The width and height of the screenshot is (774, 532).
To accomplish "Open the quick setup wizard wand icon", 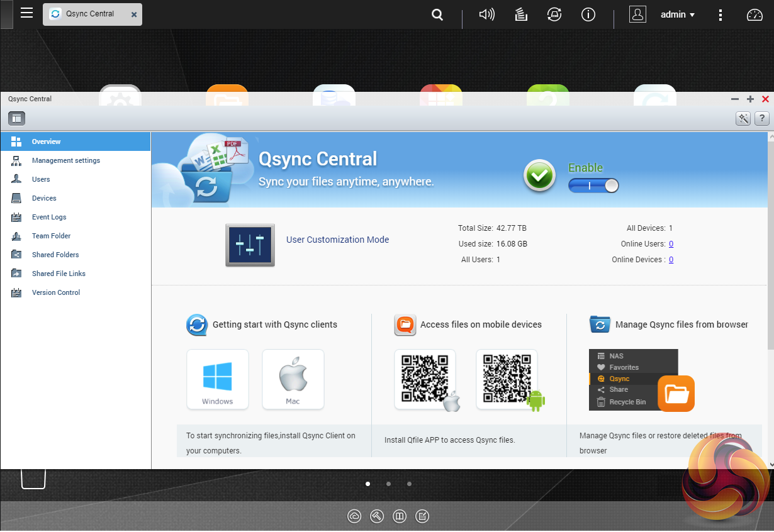I will click(743, 118).
